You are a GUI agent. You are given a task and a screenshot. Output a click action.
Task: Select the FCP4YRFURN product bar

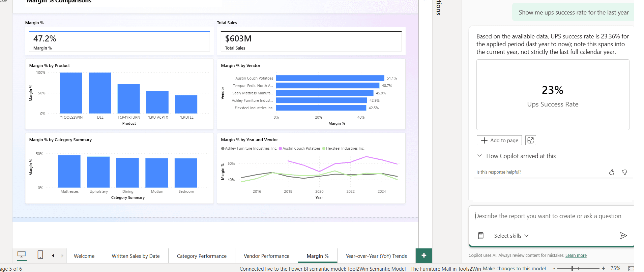128,99
